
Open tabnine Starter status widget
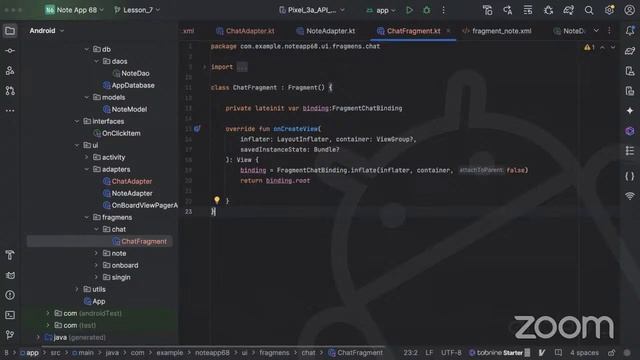click(x=499, y=353)
